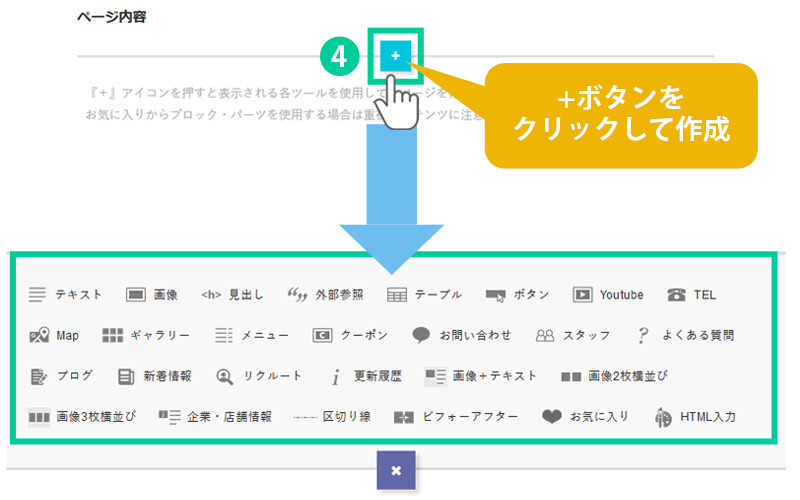Embed a Youtube video block
Image resolution: width=800 pixels, height=500 pixels.
click(608, 295)
